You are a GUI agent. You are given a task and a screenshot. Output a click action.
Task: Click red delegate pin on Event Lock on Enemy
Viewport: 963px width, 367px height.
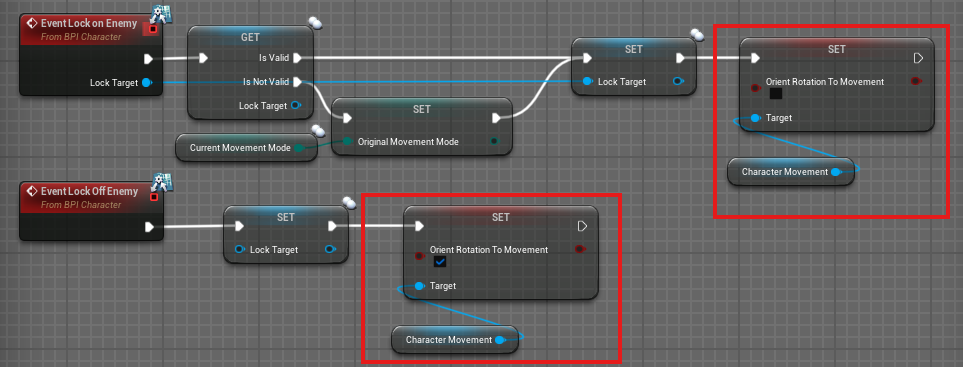pos(152,29)
